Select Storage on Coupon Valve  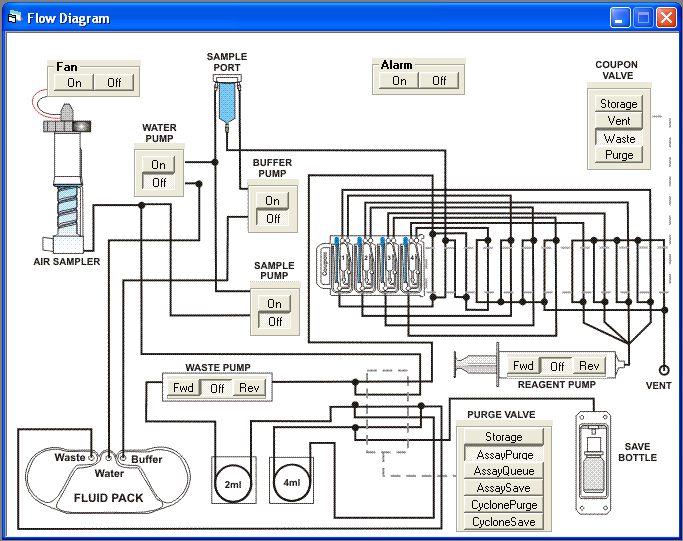(x=619, y=104)
